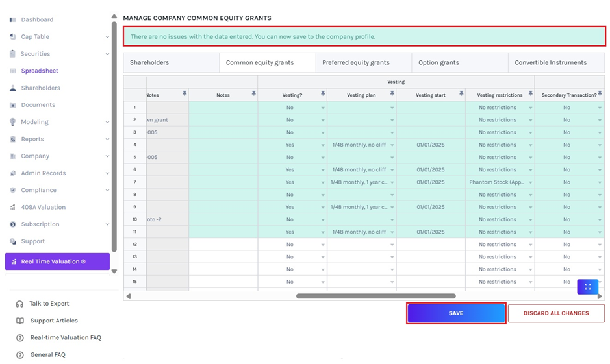The height and width of the screenshot is (364, 610).
Task: Click the fullscreen expand icon button
Action: pyautogui.click(x=587, y=287)
